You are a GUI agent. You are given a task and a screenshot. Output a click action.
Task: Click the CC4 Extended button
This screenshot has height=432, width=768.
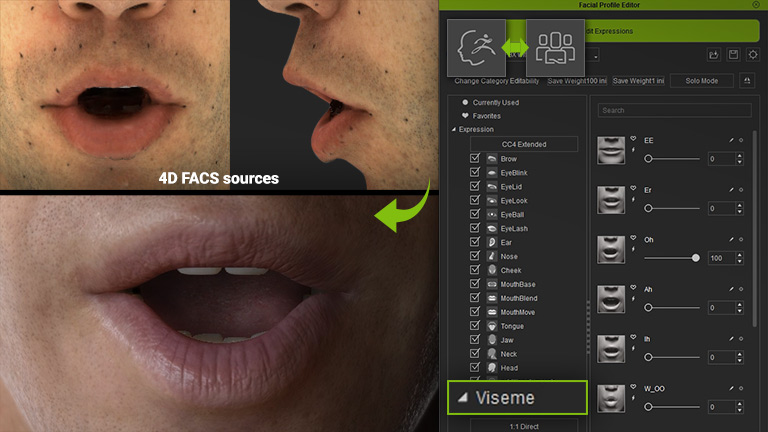click(524, 144)
